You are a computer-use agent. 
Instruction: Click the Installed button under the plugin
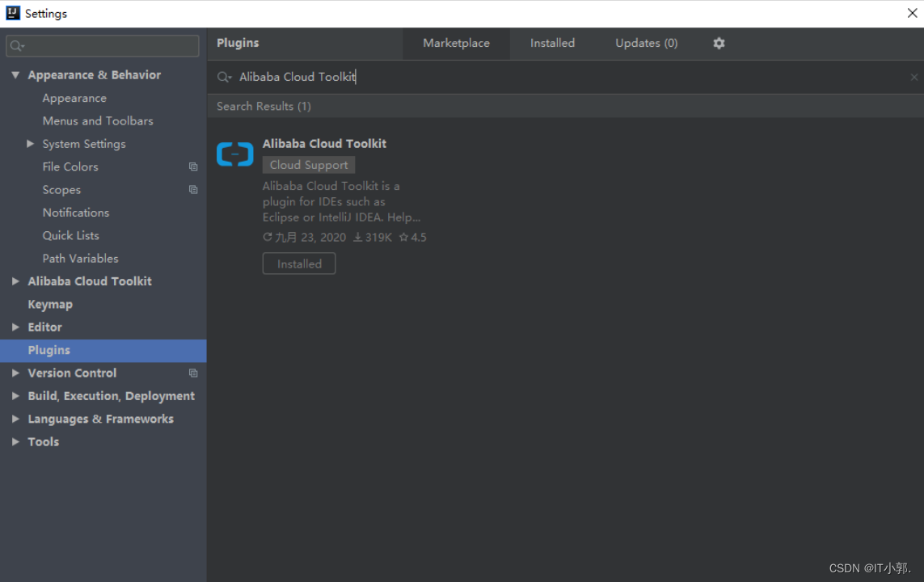click(299, 264)
